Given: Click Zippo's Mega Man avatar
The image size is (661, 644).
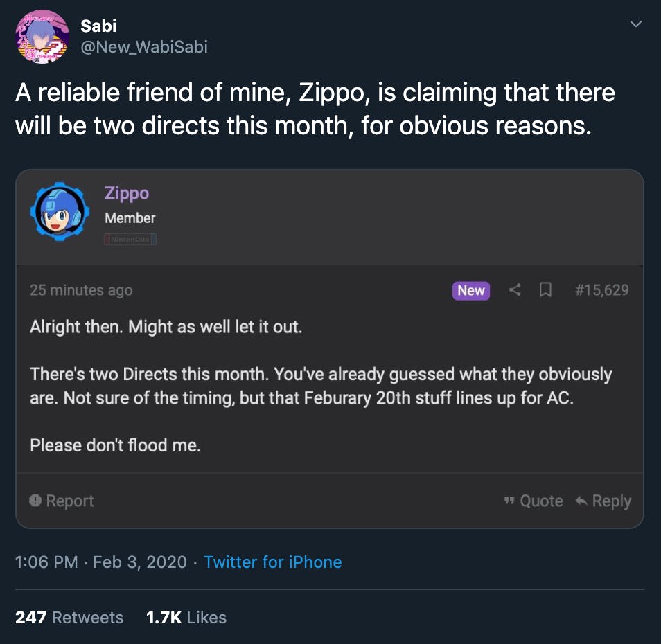Looking at the screenshot, I should point(59,211).
